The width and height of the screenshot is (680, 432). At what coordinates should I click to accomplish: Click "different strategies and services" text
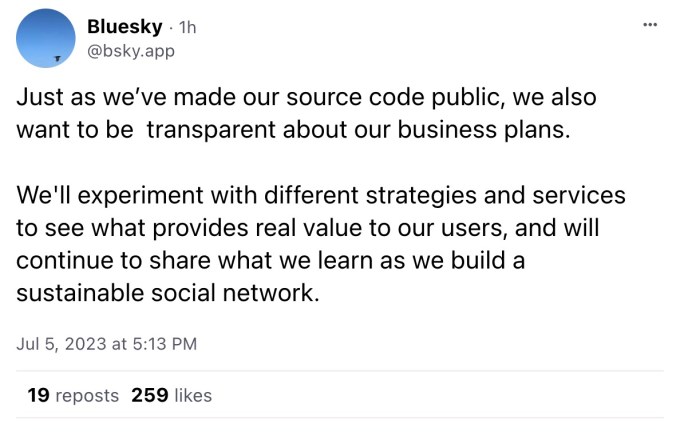pyautogui.click(x=412, y=195)
